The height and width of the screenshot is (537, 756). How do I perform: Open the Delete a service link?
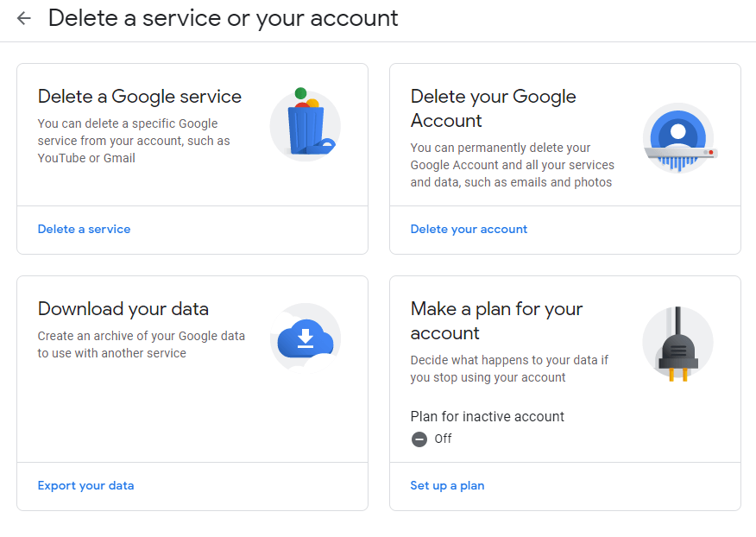(x=84, y=229)
